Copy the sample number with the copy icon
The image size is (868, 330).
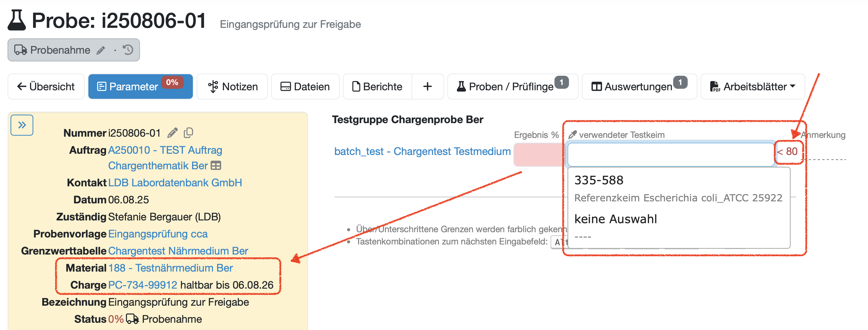[188, 133]
